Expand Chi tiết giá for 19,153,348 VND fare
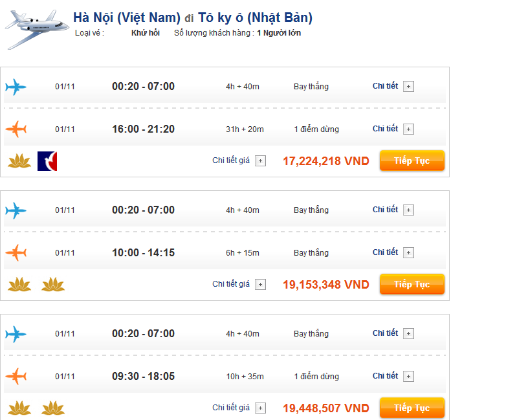 click(260, 285)
